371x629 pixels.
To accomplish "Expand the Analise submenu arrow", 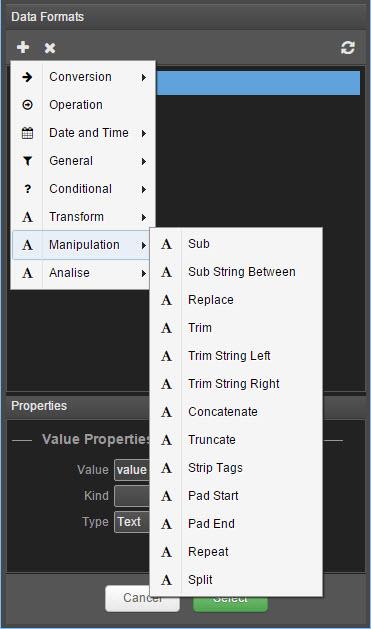I will point(144,274).
